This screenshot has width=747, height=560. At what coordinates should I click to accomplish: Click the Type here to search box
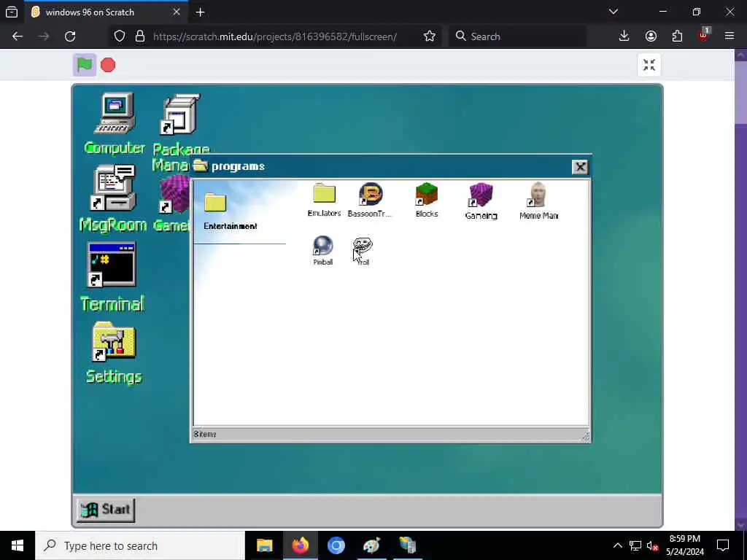[140, 545]
